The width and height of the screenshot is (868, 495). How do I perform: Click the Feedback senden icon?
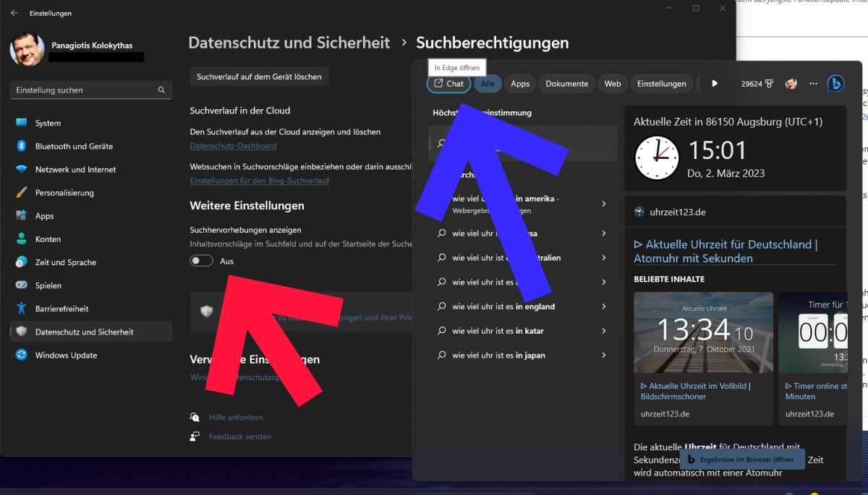pyautogui.click(x=195, y=436)
